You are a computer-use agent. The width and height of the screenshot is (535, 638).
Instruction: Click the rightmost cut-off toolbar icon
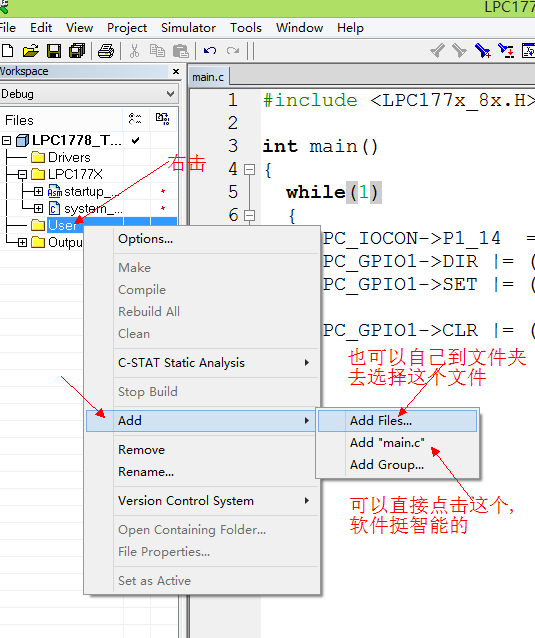[528, 50]
